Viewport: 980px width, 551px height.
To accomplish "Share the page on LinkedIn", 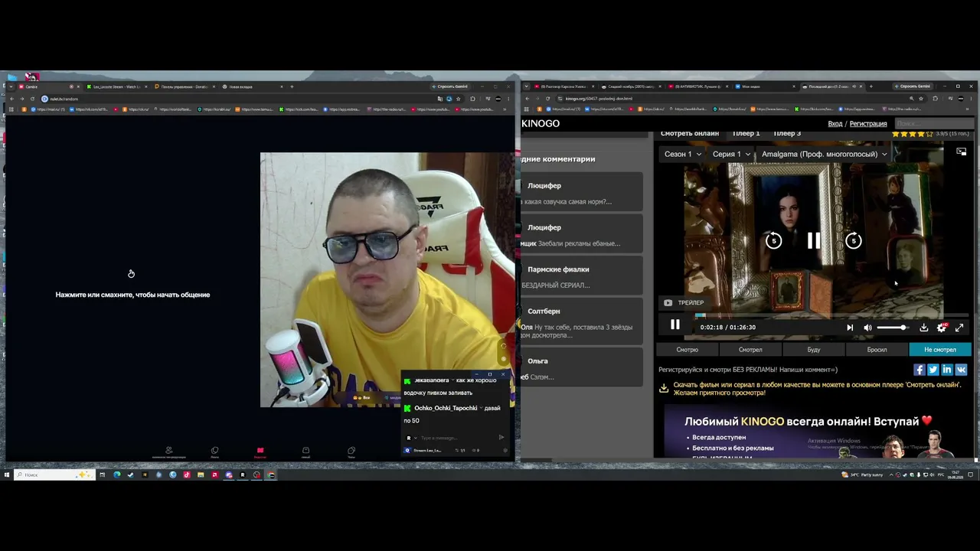I will (x=947, y=370).
